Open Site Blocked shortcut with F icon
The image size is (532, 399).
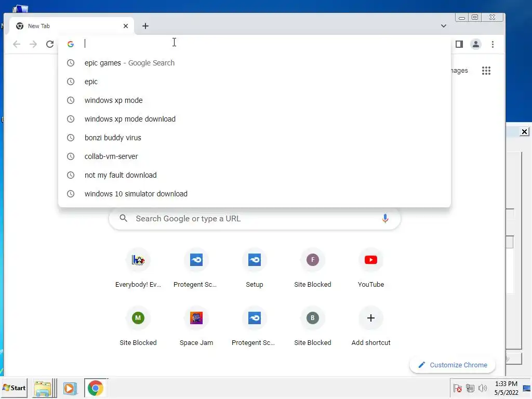[312, 269]
